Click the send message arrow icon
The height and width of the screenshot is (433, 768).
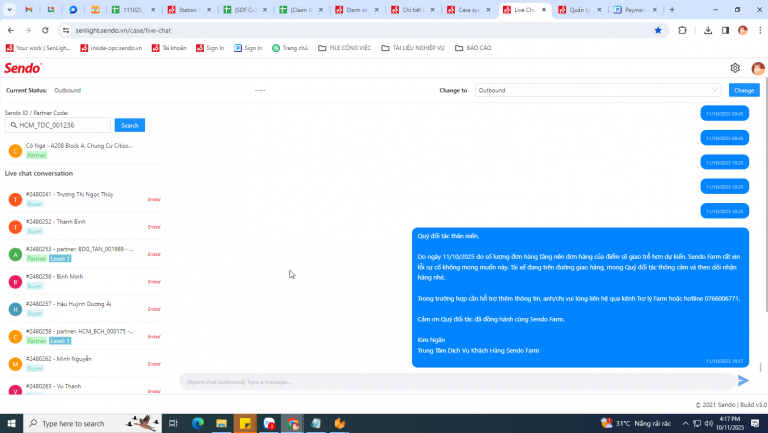tap(743, 381)
